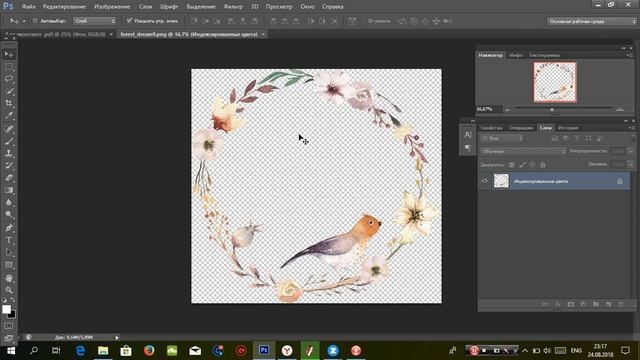
Task: Switch to the История panel tab
Action: (x=568, y=128)
